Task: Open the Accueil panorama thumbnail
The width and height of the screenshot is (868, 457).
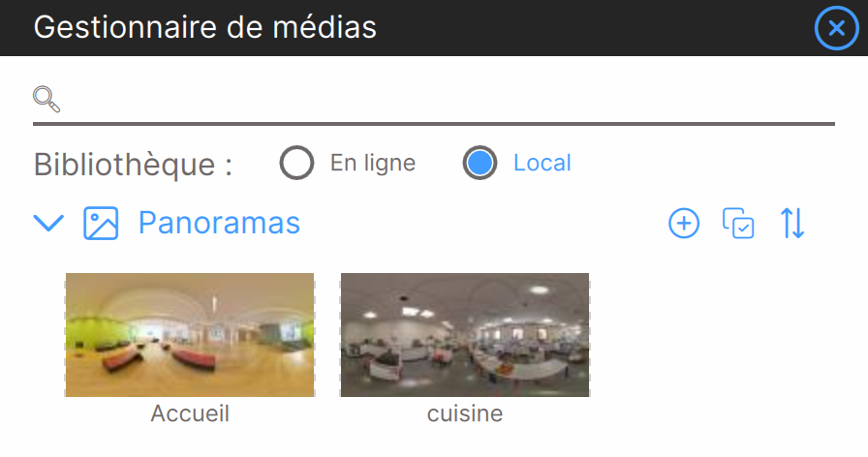Action: pyautogui.click(x=190, y=335)
